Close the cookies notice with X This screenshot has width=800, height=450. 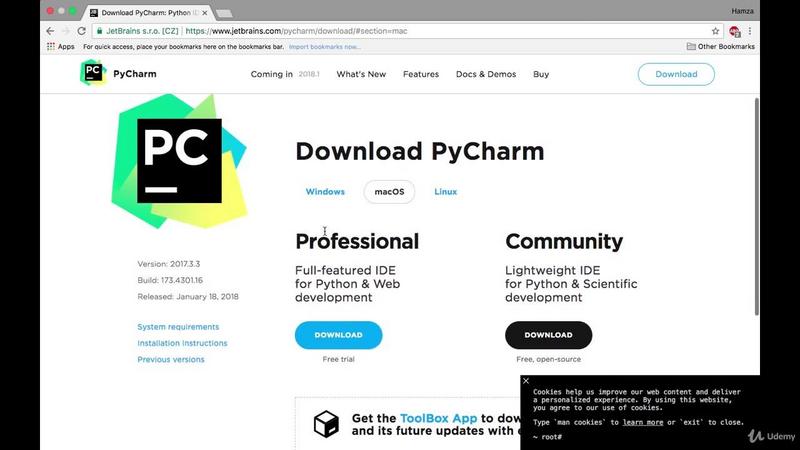click(x=526, y=381)
